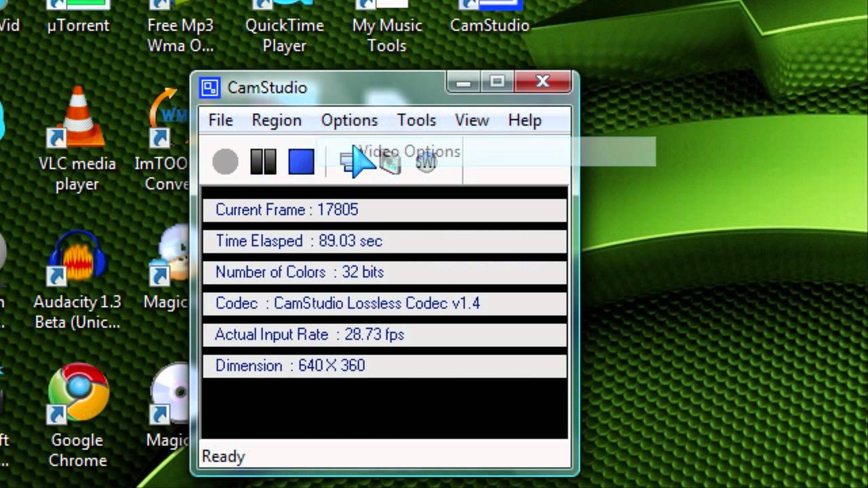The width and height of the screenshot is (868, 488).
Task: Click the Number of Colors : 32 bits row
Action: pyautogui.click(x=384, y=272)
